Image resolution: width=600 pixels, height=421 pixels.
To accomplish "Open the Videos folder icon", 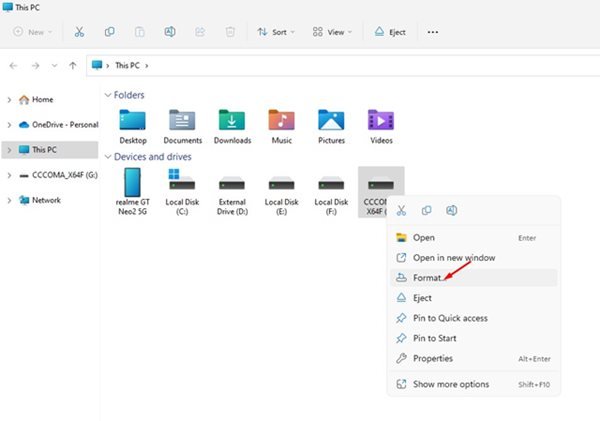I will [380, 121].
